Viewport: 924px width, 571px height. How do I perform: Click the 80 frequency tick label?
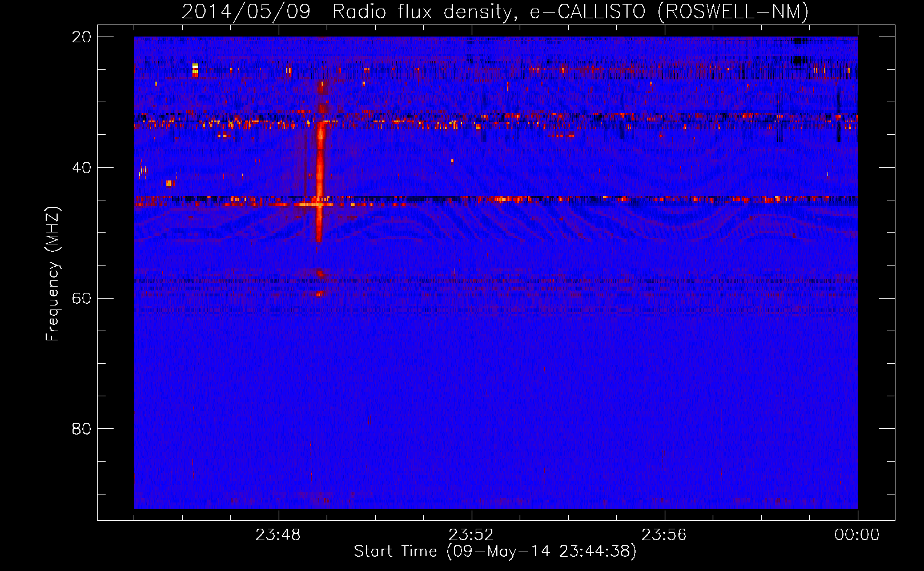[82, 429]
